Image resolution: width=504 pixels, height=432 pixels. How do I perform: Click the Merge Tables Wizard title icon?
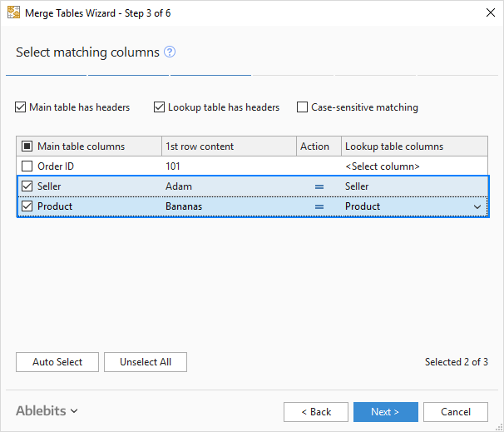point(15,12)
